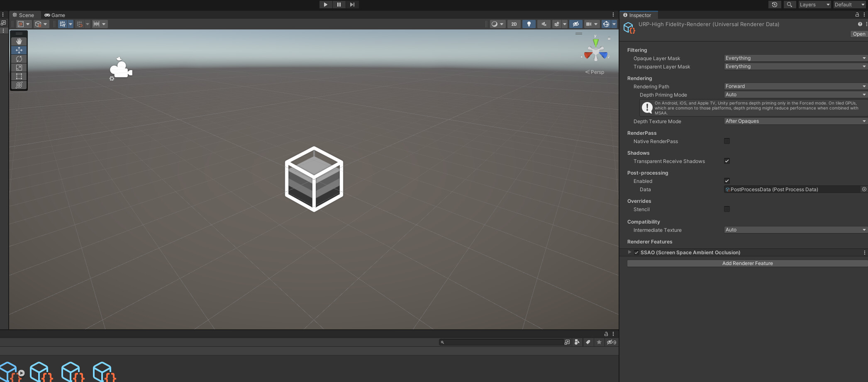This screenshot has width=868, height=382.
Task: Uncheck Transparent Receive Shadows
Action: (727, 161)
